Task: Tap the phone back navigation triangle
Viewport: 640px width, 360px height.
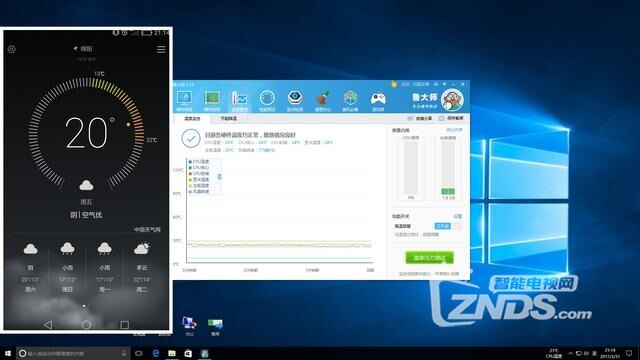Action: pos(48,324)
